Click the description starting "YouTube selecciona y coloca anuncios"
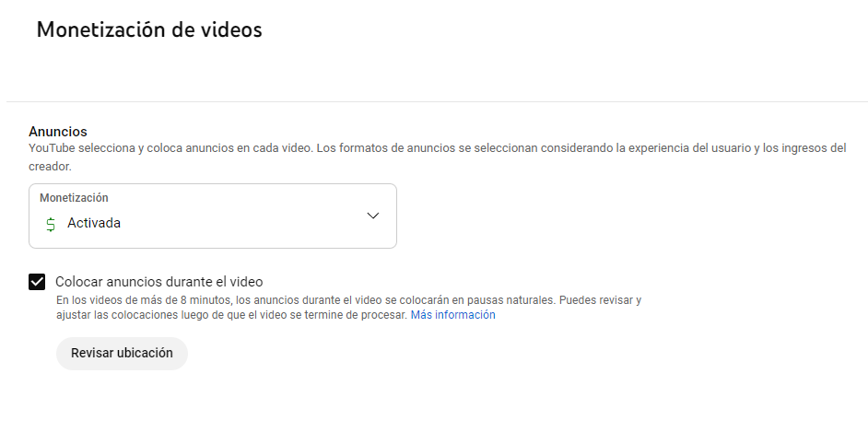The height and width of the screenshot is (432, 868). 438,158
